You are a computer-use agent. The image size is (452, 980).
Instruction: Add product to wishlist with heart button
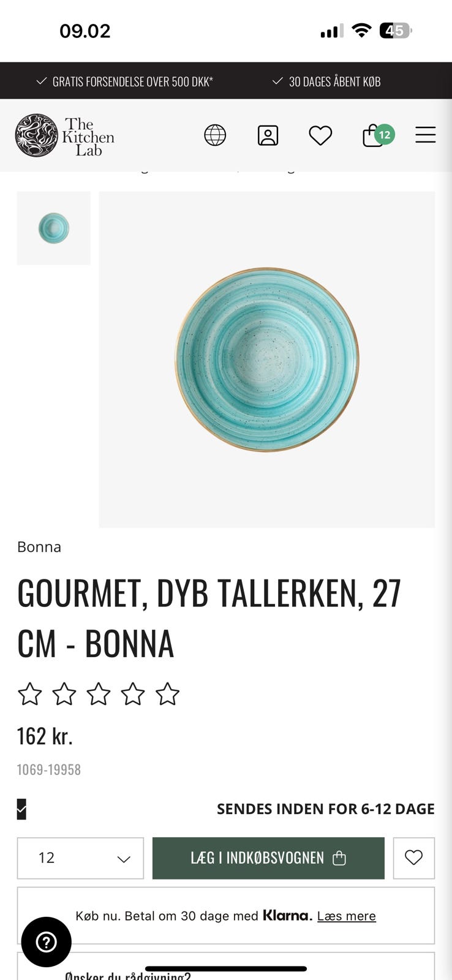414,858
